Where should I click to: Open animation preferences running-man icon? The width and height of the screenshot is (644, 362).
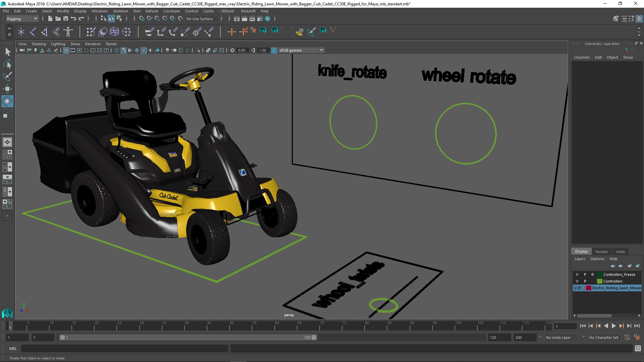coord(637,338)
